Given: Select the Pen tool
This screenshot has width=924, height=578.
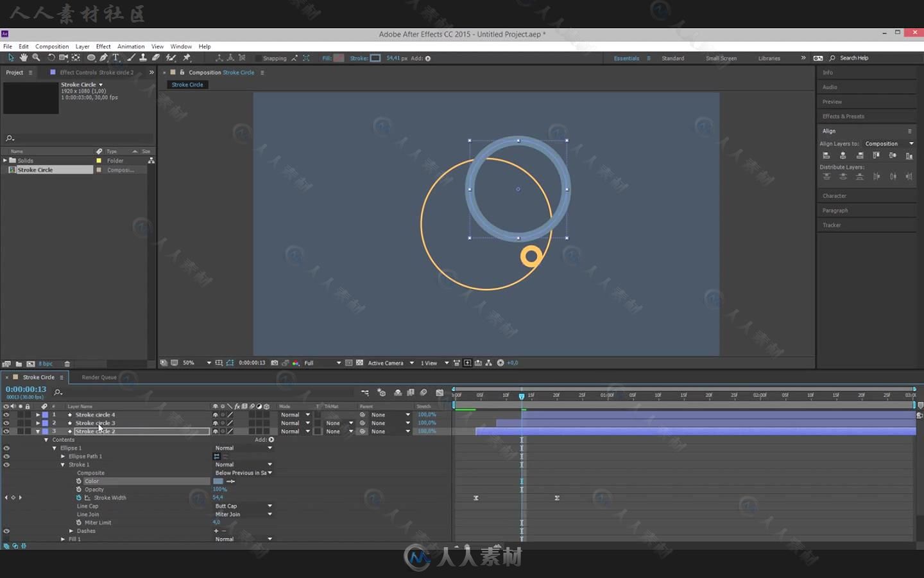Looking at the screenshot, I should click(x=104, y=58).
